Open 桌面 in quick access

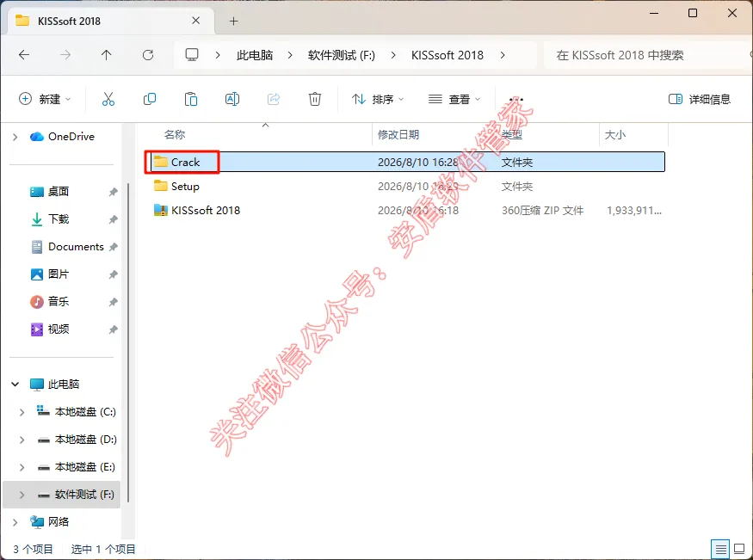pos(59,192)
